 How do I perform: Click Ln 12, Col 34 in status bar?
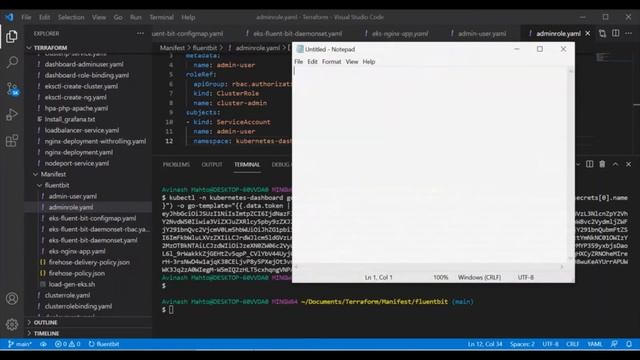click(485, 344)
